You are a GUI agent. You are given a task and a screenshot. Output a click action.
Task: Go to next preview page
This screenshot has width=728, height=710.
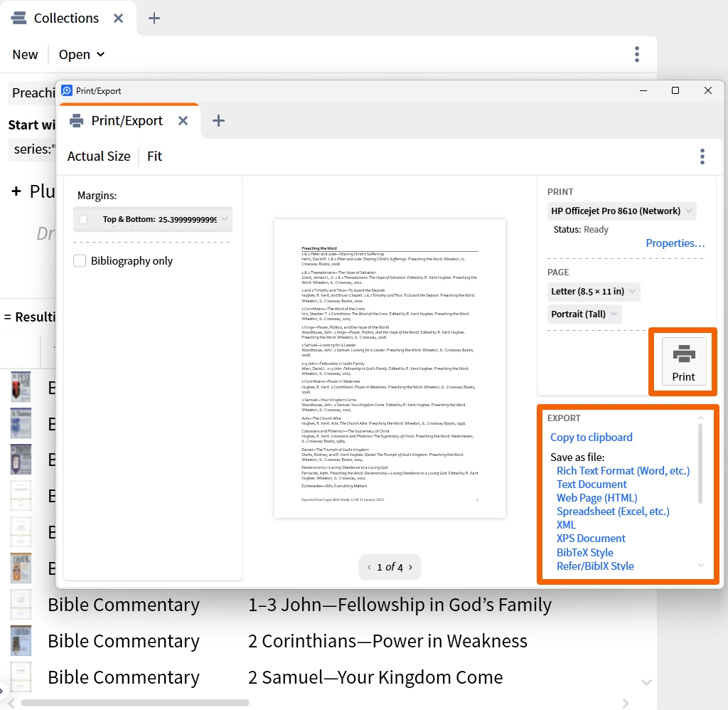tap(410, 567)
